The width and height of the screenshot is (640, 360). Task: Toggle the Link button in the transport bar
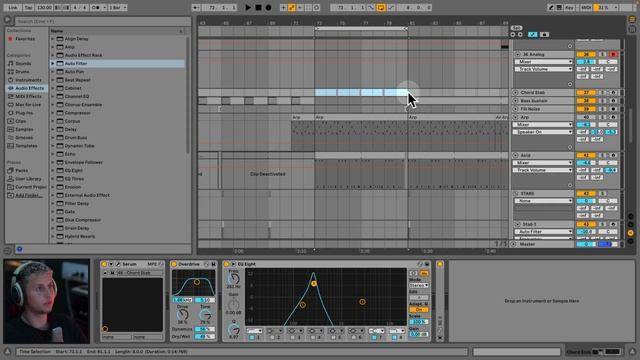click(x=13, y=7)
